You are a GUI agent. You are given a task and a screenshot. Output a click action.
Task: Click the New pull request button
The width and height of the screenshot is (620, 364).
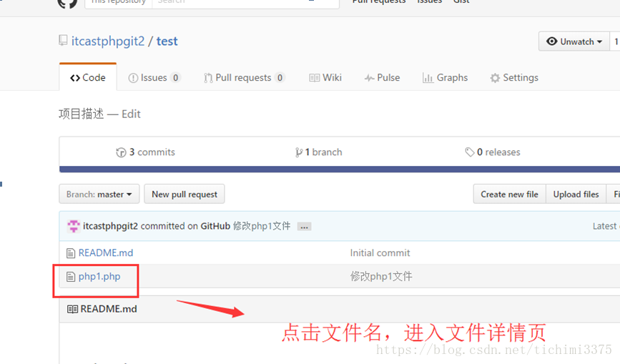[184, 194]
